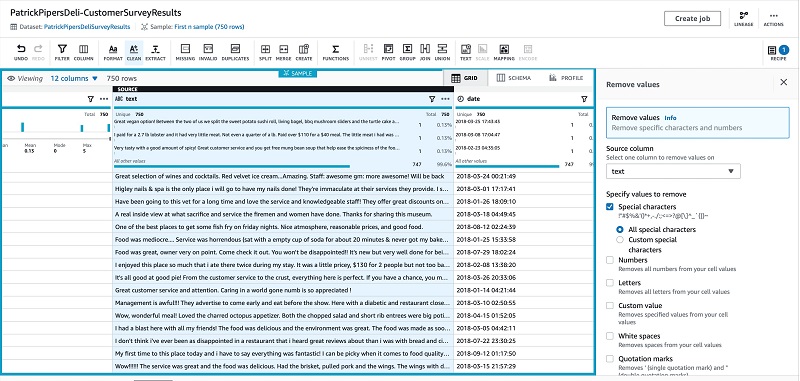
Task: Click the Unnest tool
Action: [368, 52]
